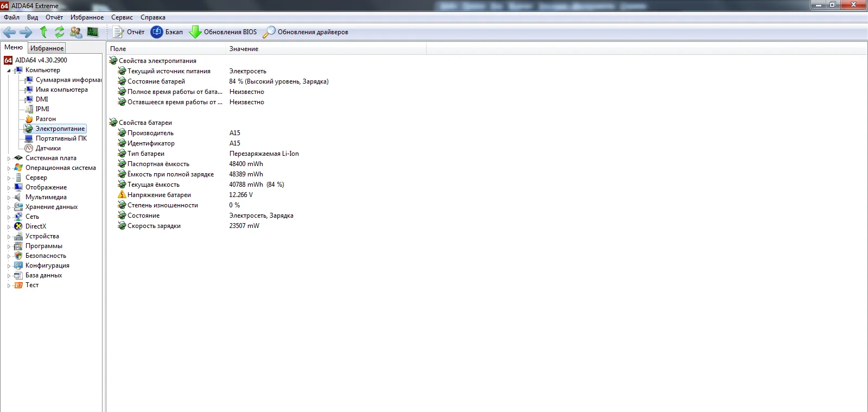Select the DMI tree item
The height and width of the screenshot is (412, 868).
click(42, 99)
